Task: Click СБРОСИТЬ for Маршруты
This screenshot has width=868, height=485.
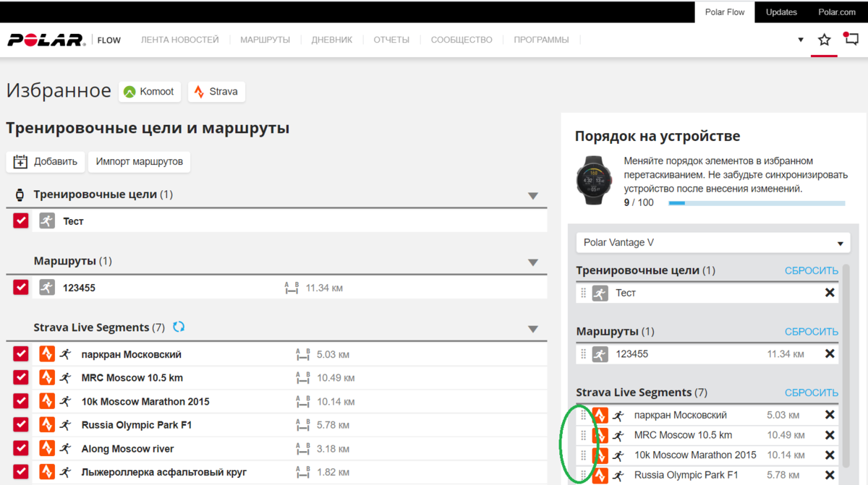Action: pos(812,332)
